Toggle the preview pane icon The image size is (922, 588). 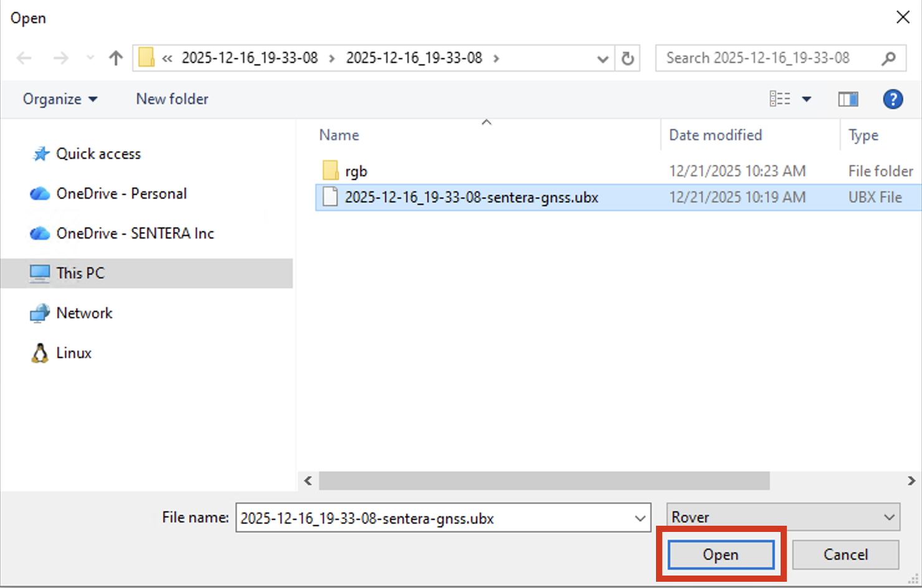[x=848, y=99]
